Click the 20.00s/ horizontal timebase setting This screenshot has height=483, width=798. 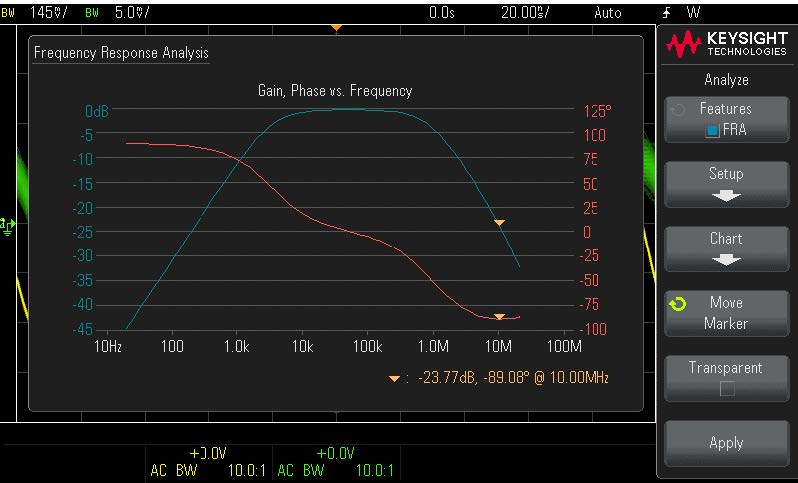(525, 13)
